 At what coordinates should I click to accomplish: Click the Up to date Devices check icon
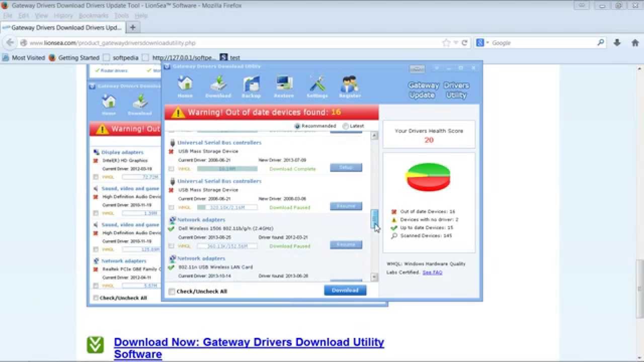click(x=394, y=228)
